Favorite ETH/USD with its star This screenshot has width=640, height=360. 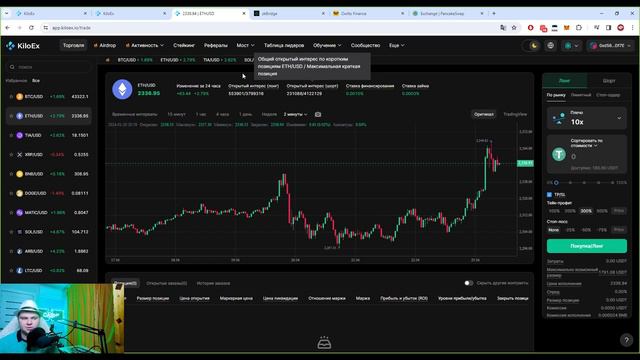point(11,116)
